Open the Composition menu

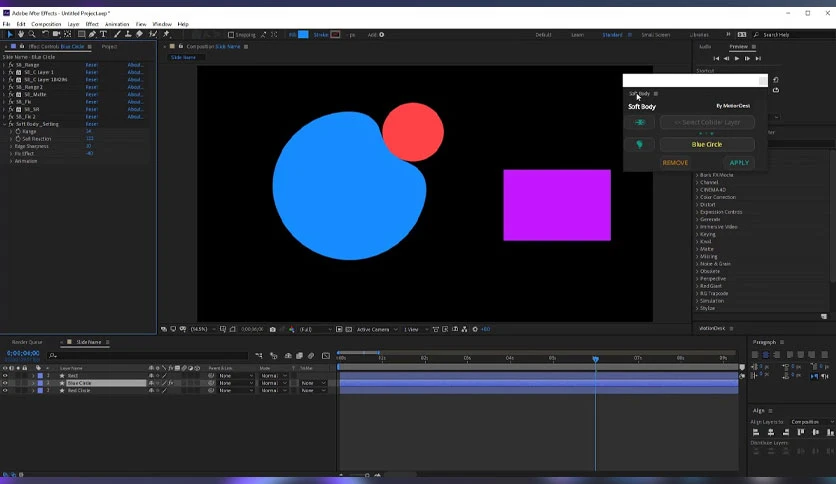point(46,24)
